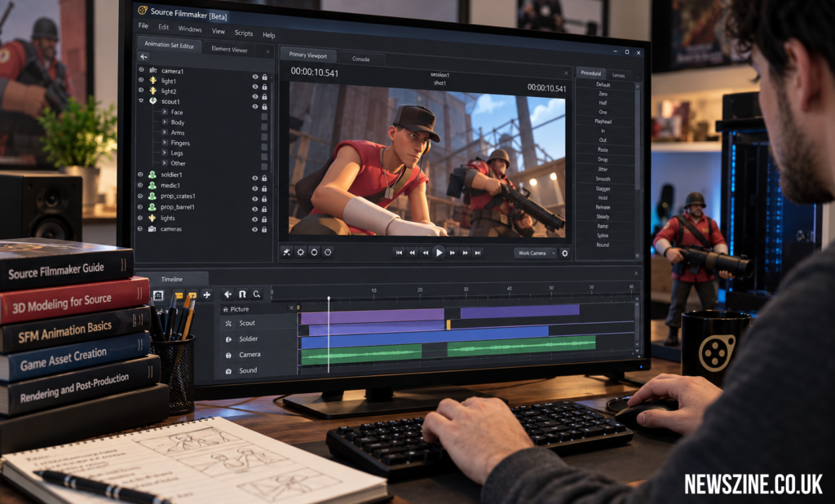This screenshot has height=504, width=835.
Task: Toggle visibility of medic1
Action: click(255, 188)
